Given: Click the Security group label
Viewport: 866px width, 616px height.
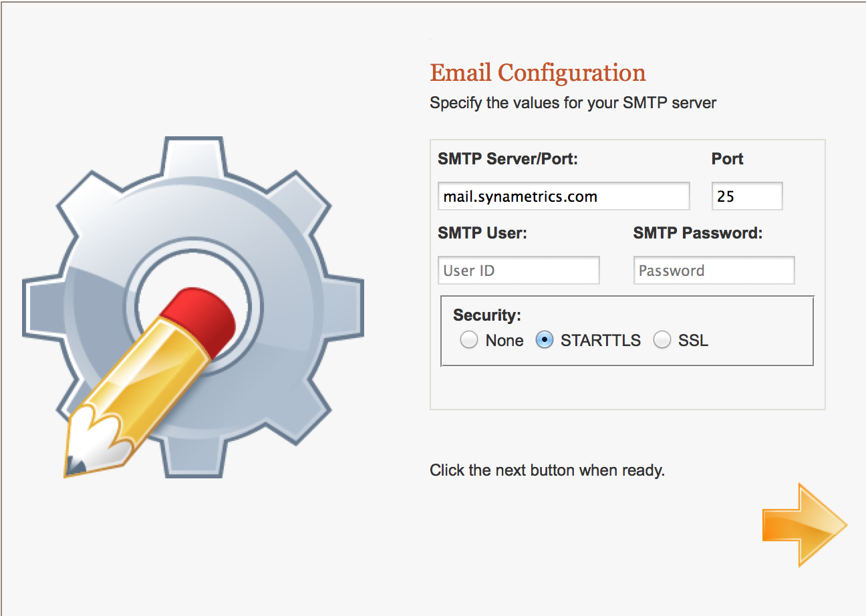Looking at the screenshot, I should 487,315.
